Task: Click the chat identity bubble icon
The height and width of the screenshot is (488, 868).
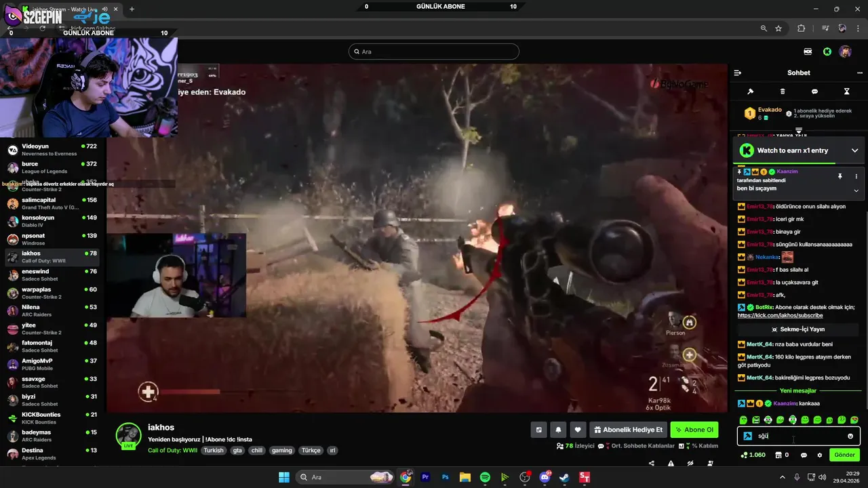Action: point(804,455)
